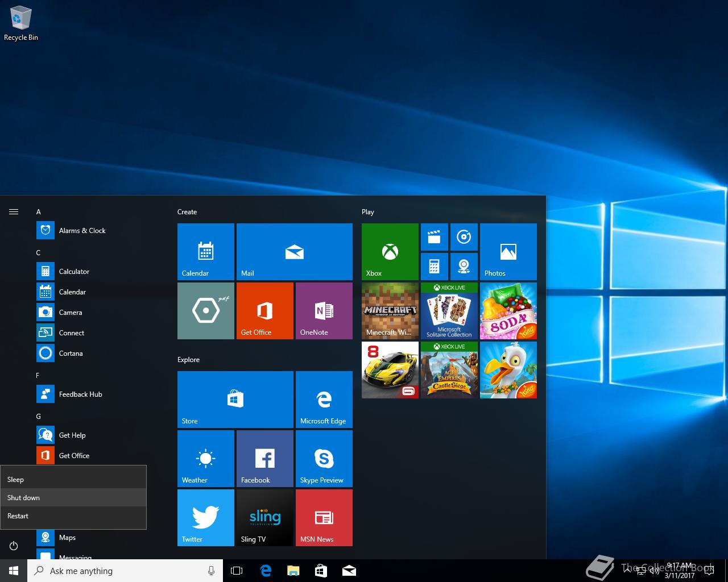
Task: Open the wide Mail tile
Action: click(295, 252)
